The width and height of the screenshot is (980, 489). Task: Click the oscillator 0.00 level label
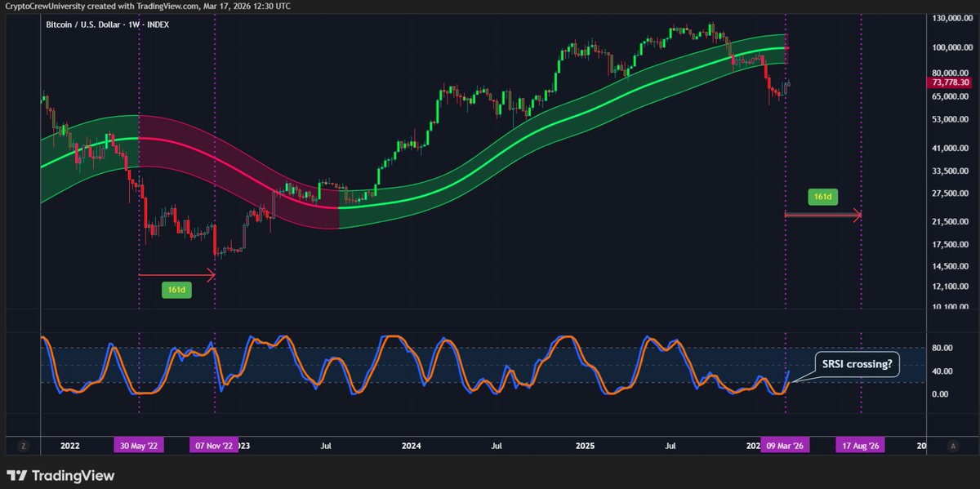[x=942, y=394]
